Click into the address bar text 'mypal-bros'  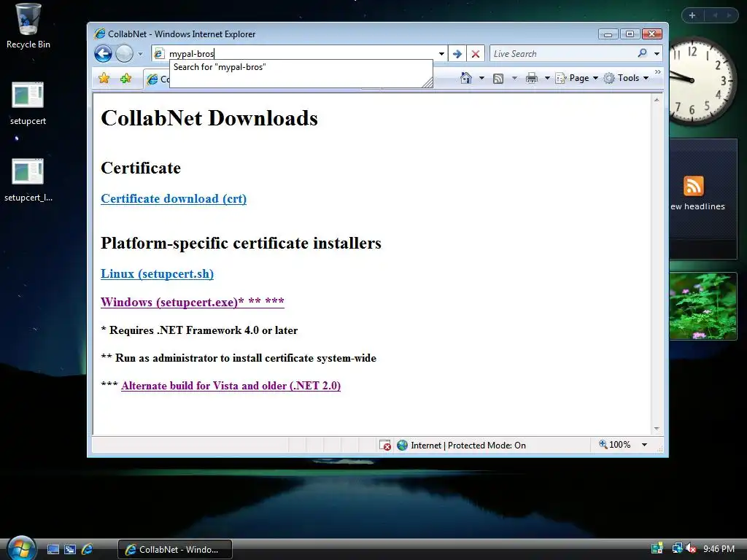[192, 54]
